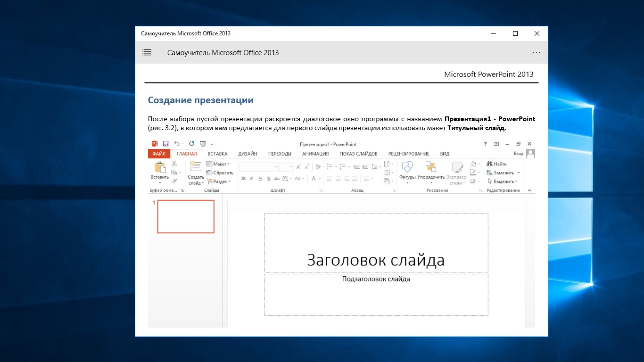Click the strikethrough abc icon

[277, 179]
